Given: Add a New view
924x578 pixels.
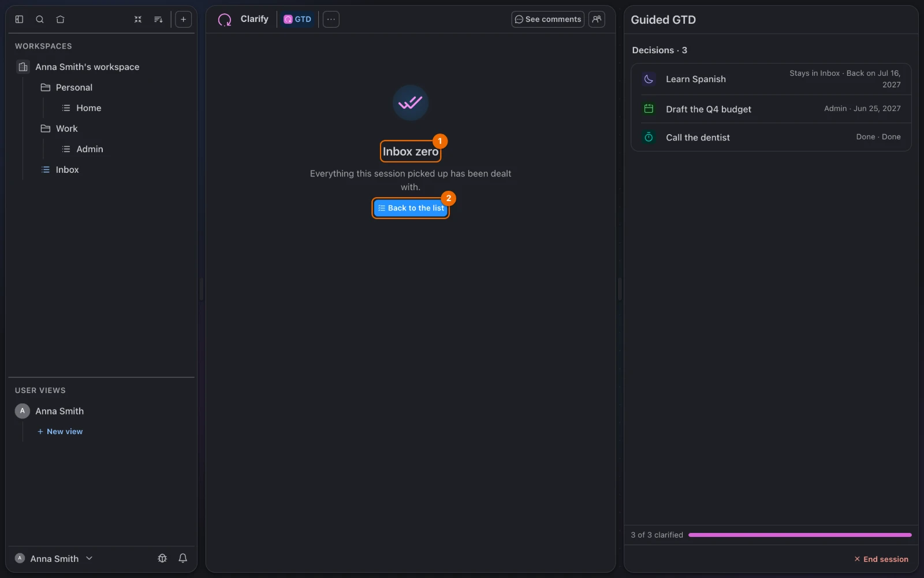Looking at the screenshot, I should [60, 432].
